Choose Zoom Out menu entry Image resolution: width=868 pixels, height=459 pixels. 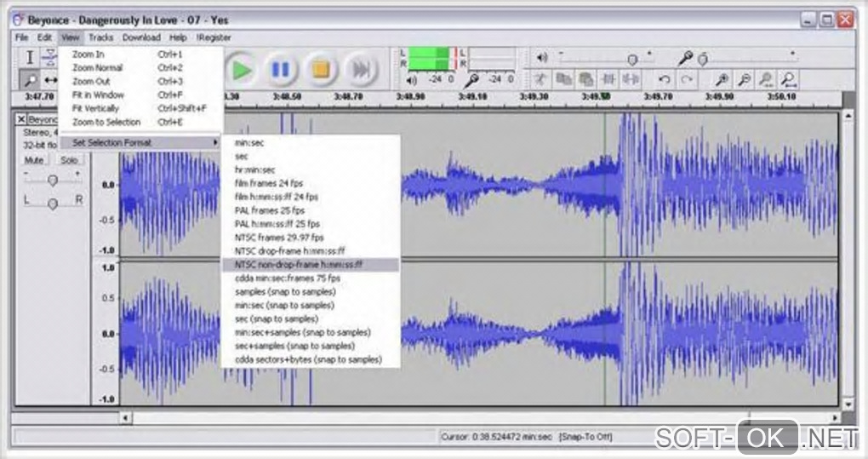click(x=140, y=82)
